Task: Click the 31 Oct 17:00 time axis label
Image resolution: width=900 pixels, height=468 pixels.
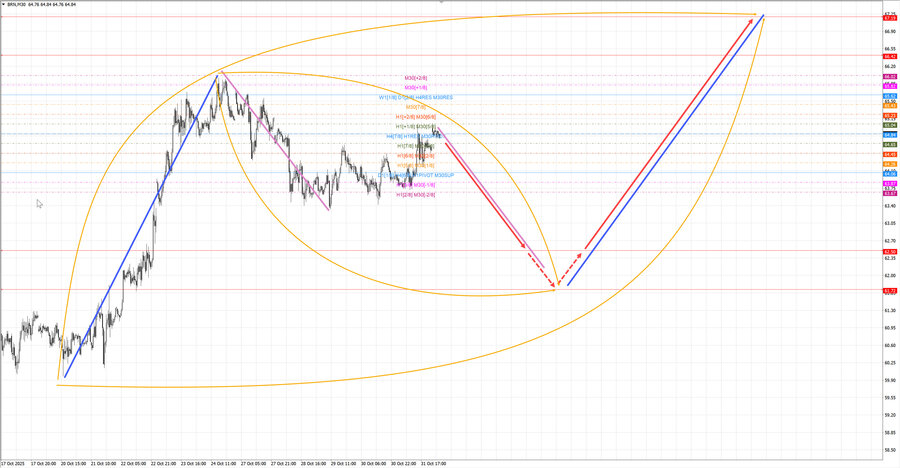Action: [433, 463]
